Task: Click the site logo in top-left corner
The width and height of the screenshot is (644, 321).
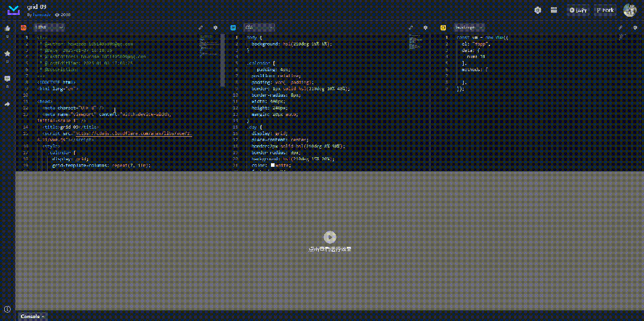Action: 14,11
